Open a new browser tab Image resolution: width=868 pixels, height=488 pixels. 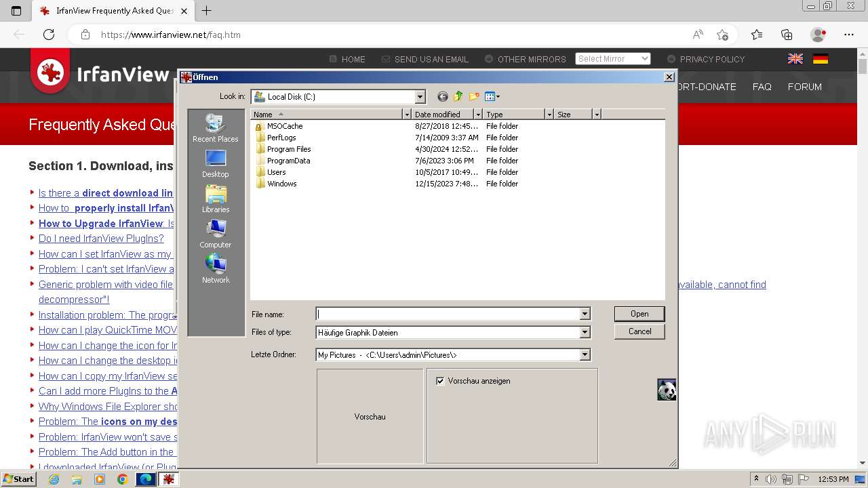click(x=207, y=11)
